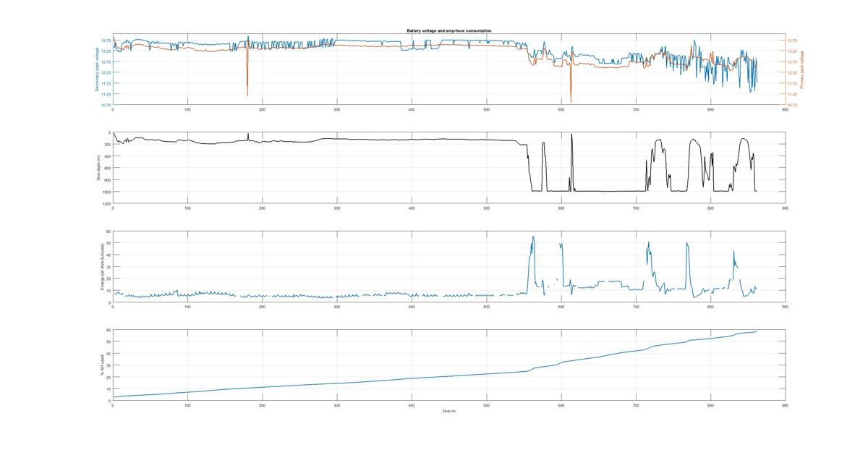Click the 'Dive no' x-axis label
Viewport: 868px width, 450px height.
point(448,411)
